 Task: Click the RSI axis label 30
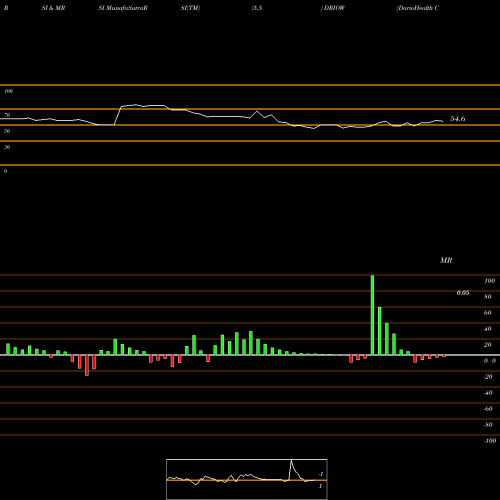[7, 147]
